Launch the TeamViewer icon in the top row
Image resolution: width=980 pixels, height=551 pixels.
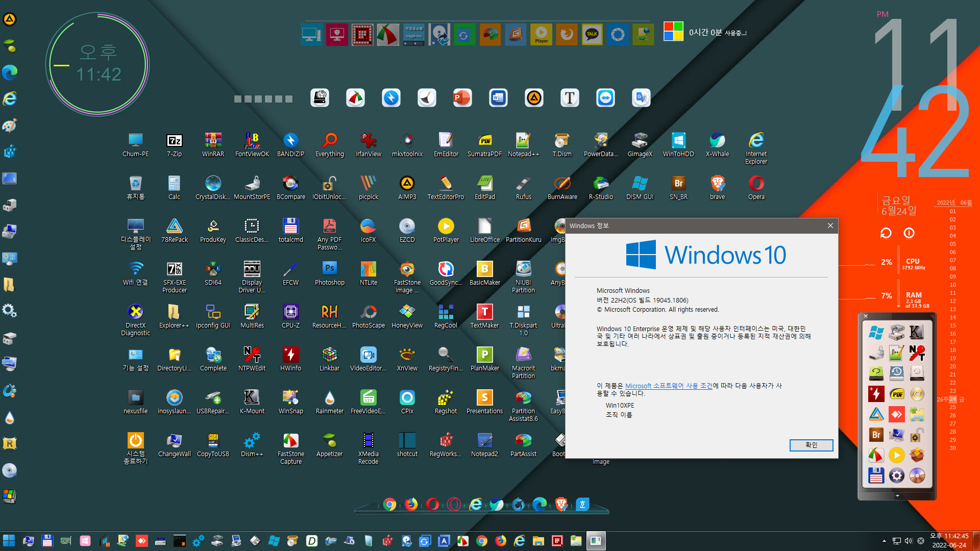605,97
